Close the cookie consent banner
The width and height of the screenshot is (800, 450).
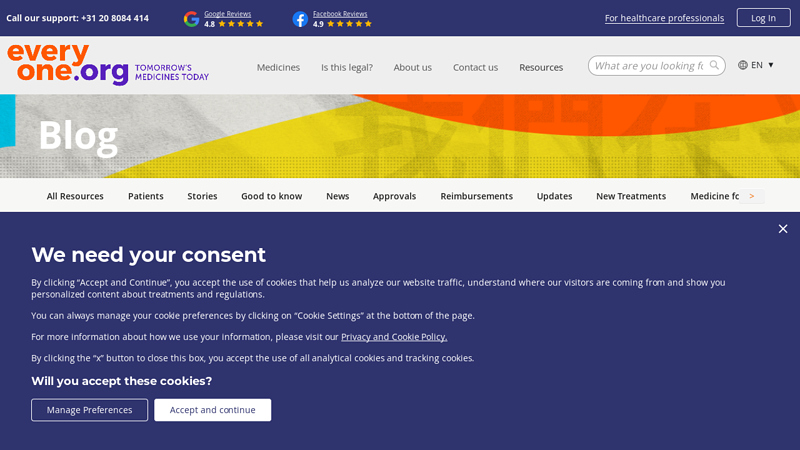(783, 229)
